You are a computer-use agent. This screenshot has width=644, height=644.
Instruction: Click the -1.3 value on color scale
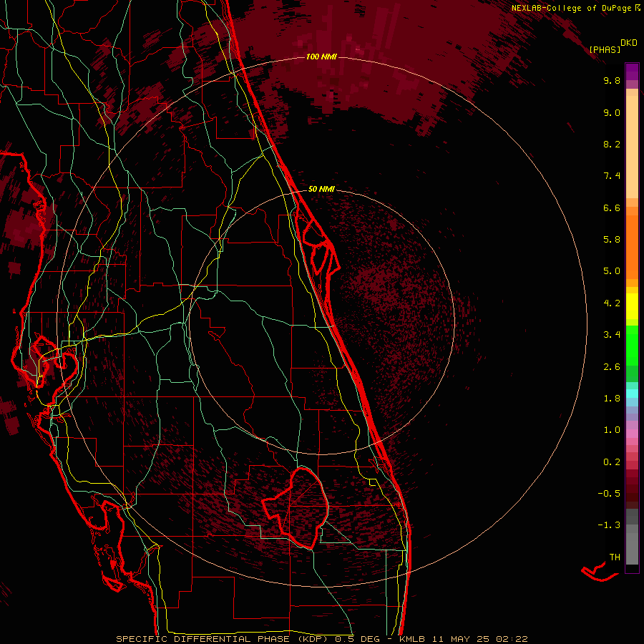click(609, 525)
